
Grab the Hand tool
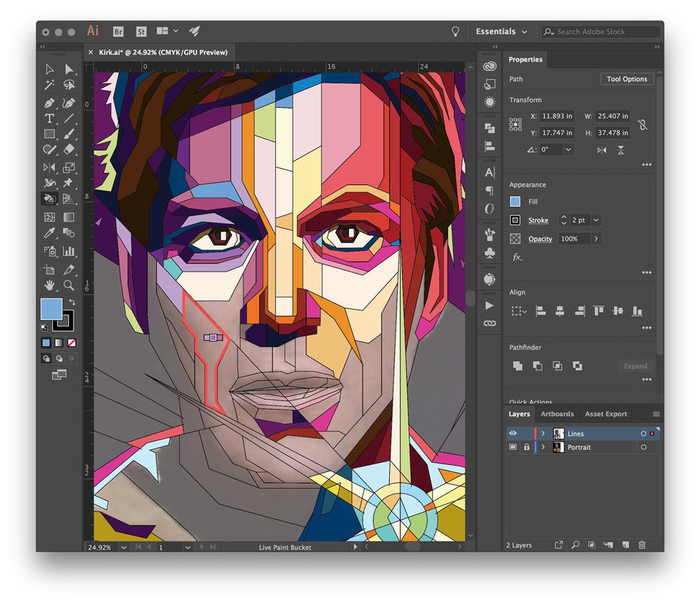click(50, 284)
